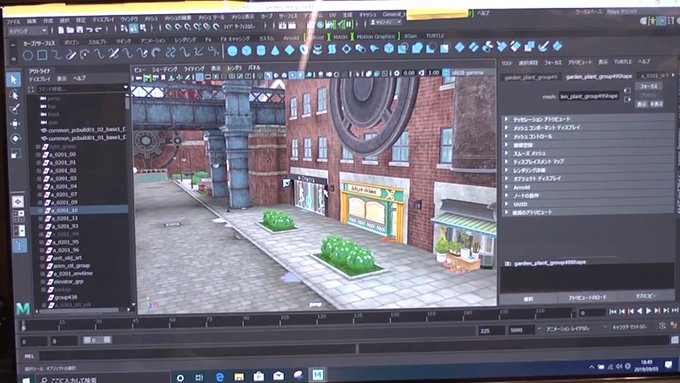The height and width of the screenshot is (383, 680).
Task: Click the 選択 button below attributes
Action: click(x=528, y=299)
